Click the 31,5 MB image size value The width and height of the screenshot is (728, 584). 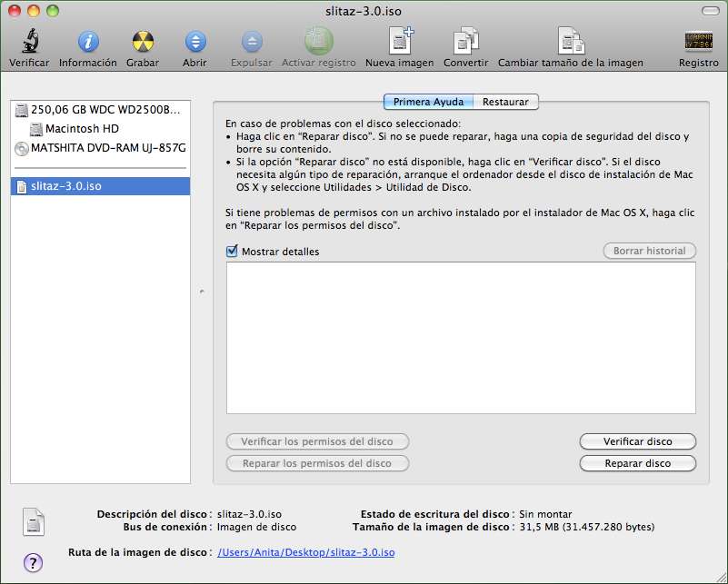click(x=587, y=527)
